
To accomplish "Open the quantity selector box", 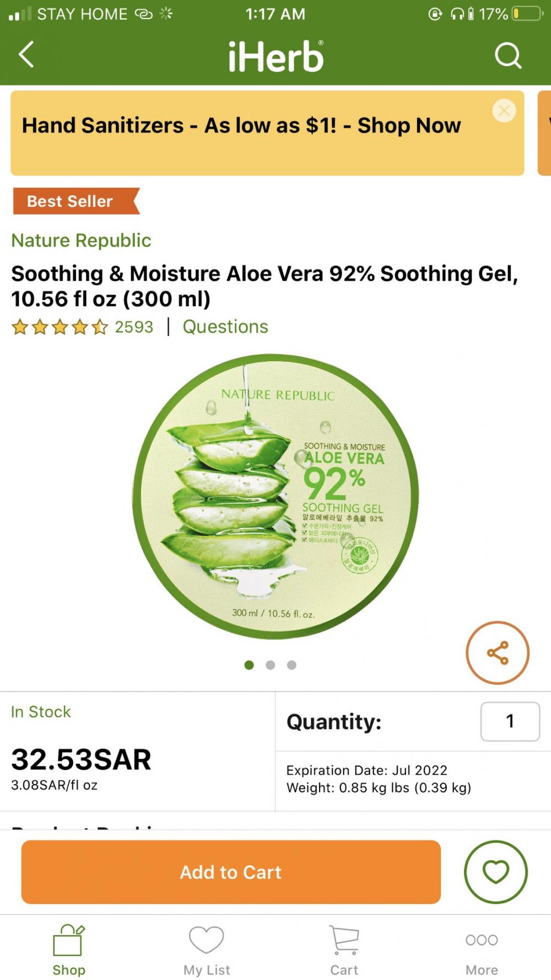I will pyautogui.click(x=510, y=721).
